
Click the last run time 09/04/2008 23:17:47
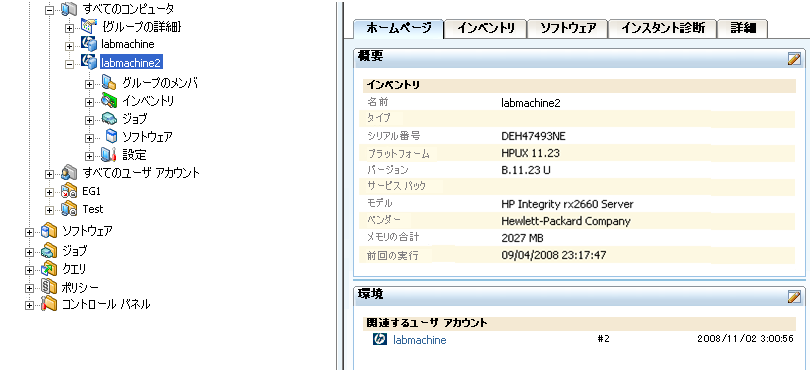click(554, 255)
